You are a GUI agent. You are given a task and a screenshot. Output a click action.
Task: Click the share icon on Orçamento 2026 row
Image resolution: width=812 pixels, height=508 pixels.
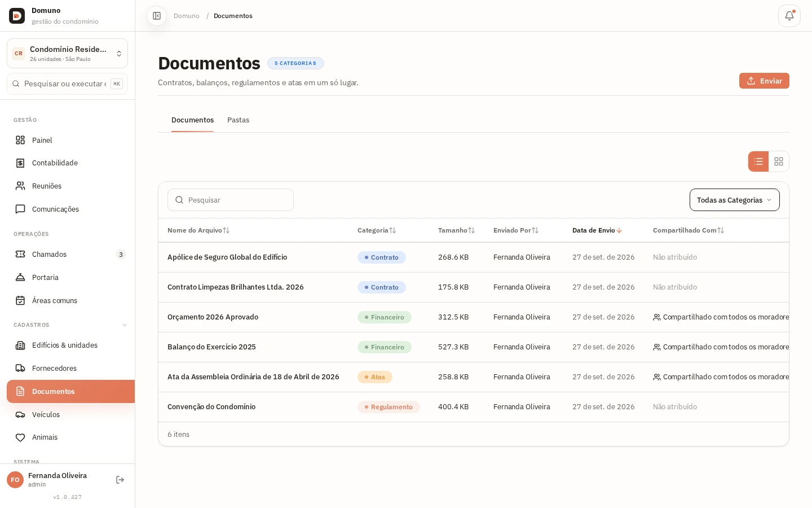tap(657, 317)
